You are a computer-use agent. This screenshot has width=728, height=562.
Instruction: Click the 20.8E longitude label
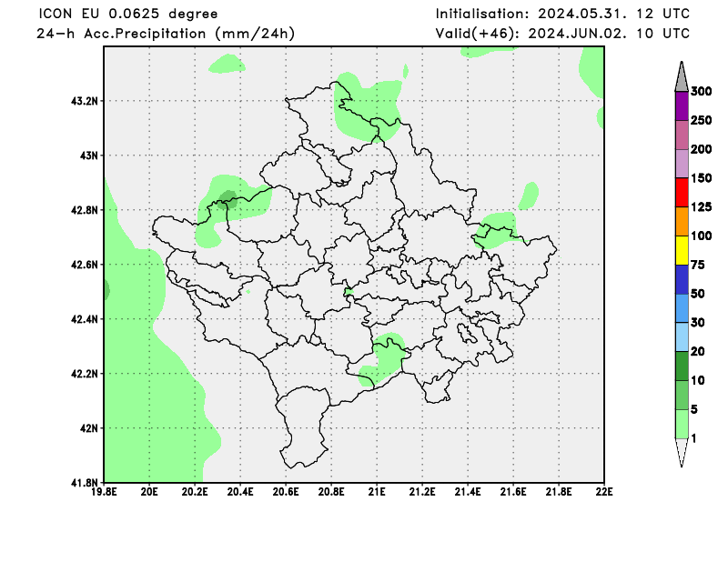(x=331, y=491)
